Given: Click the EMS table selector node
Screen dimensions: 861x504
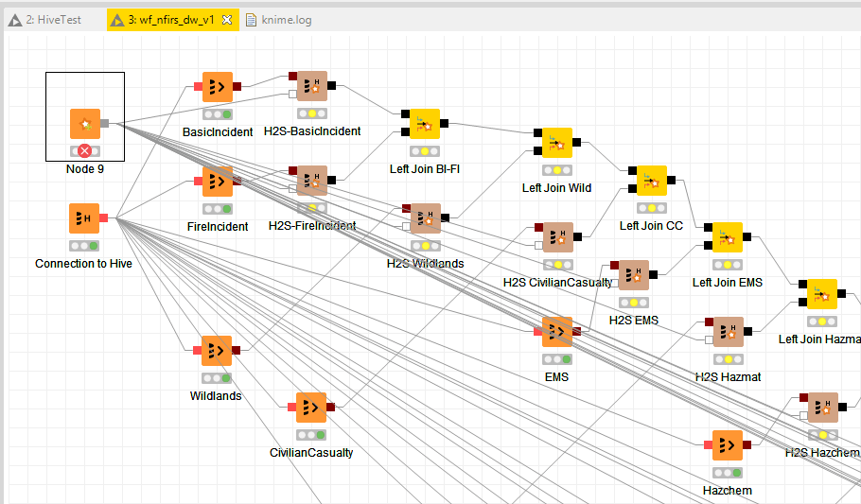Looking at the screenshot, I should (x=556, y=332).
